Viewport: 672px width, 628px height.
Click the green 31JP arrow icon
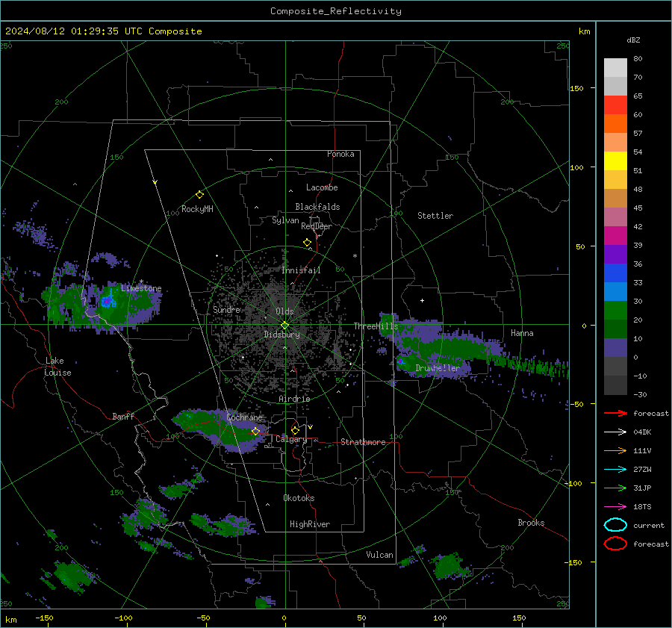[x=615, y=488]
